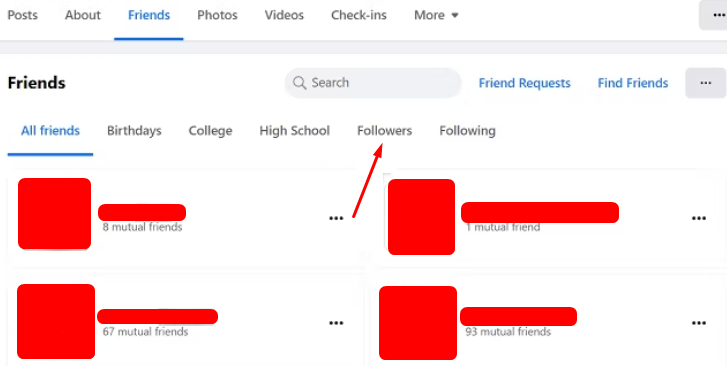Focus the friends Search field
Screen dimensions: 727x384
[373, 83]
